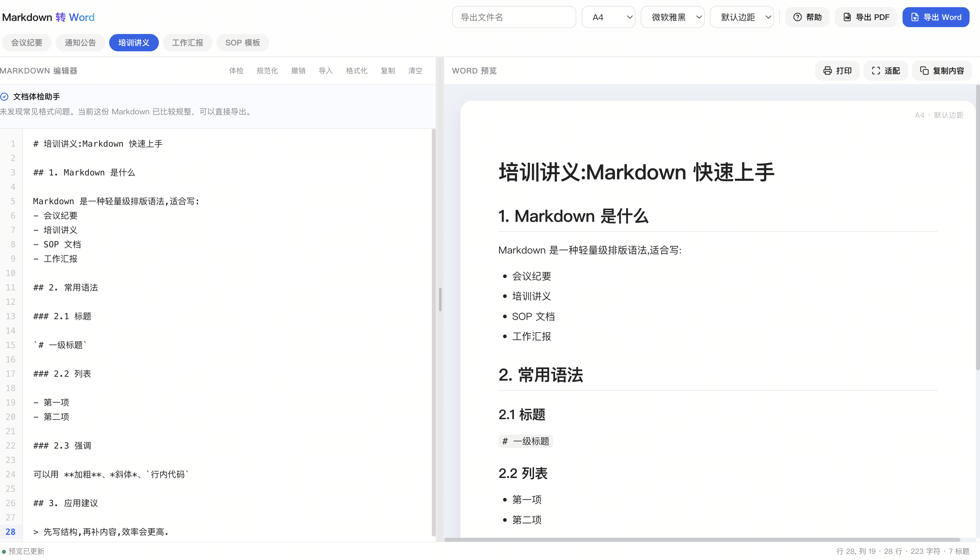Click the preview vertical scrollbar thumb
980x560 pixels.
(977, 227)
